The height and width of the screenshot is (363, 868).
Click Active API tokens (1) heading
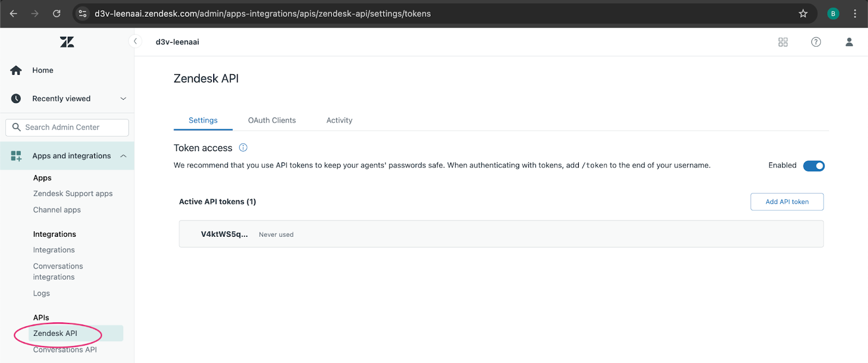point(218,202)
